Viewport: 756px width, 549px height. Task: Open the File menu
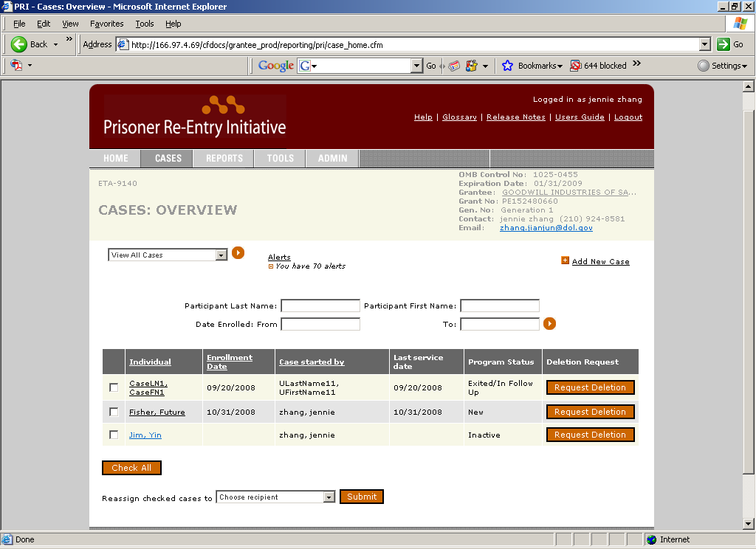pos(19,24)
